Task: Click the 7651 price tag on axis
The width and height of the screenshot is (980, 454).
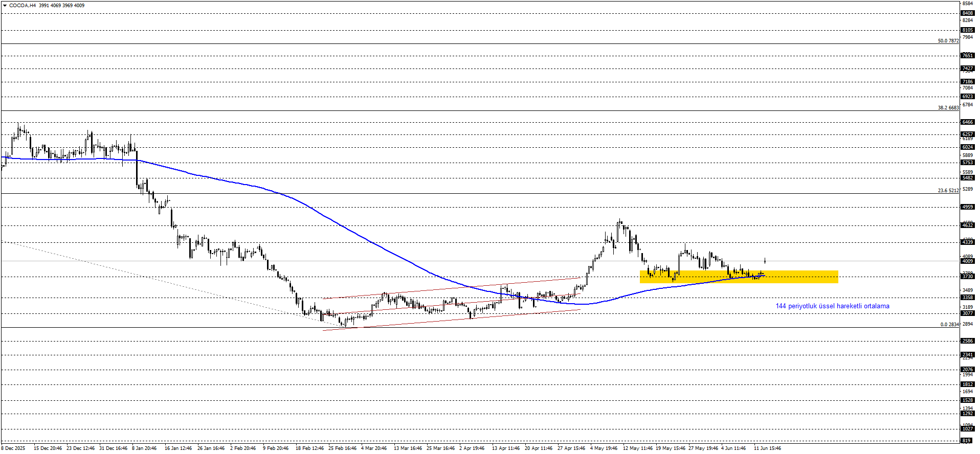Action: pos(967,55)
